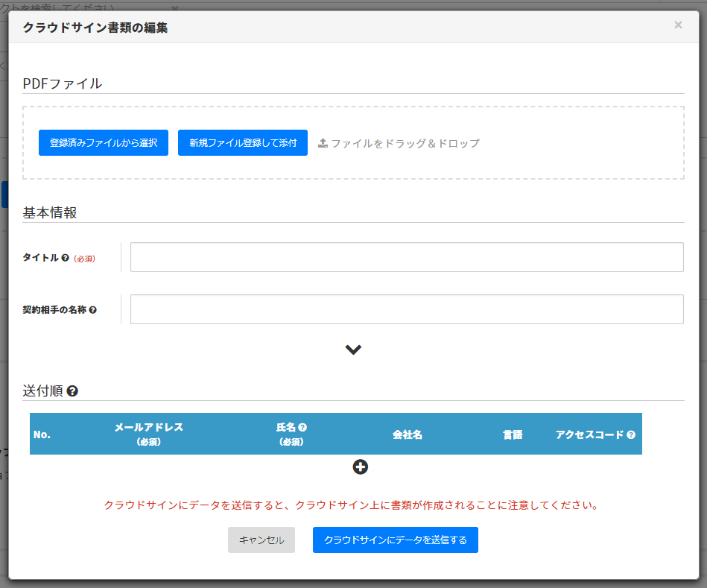Show the アクセスコード column help tooltip
The image size is (707, 588).
coord(631,435)
